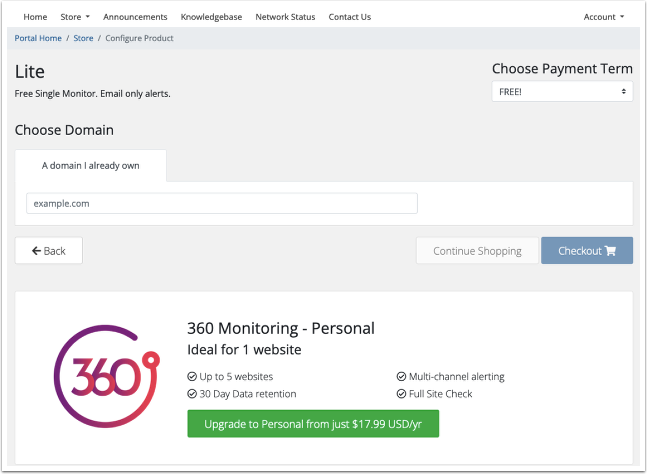Click the Checkout button
The height and width of the screenshot is (474, 647).
(x=587, y=250)
